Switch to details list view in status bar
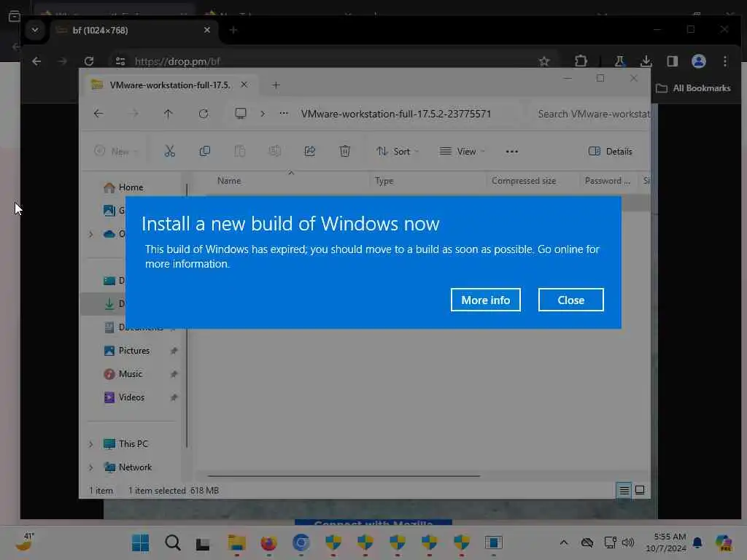 (624, 490)
